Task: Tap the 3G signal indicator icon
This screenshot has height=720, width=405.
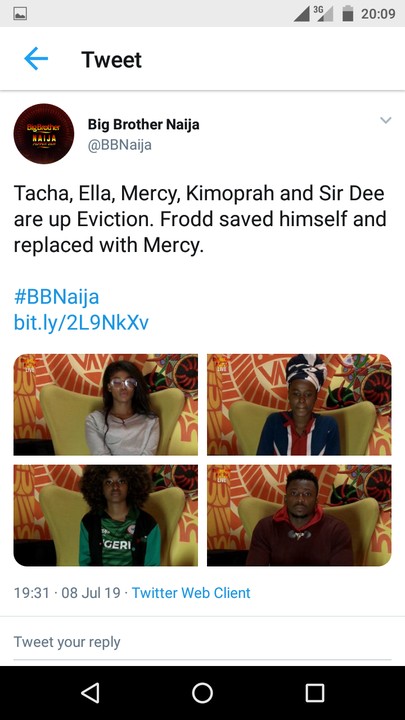Action: [x=322, y=13]
